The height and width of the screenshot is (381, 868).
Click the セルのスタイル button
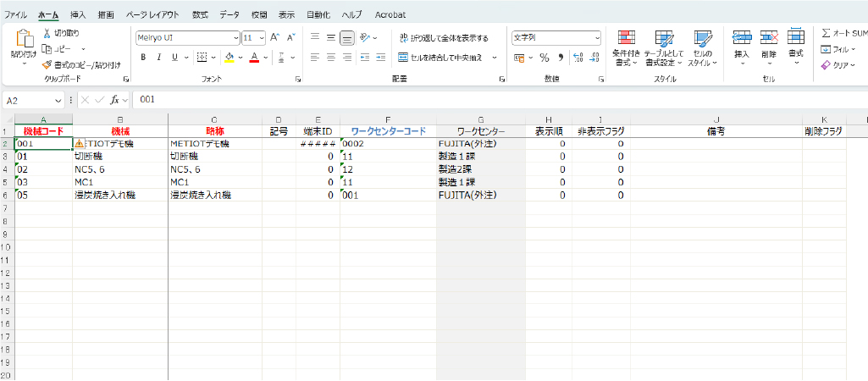click(x=702, y=48)
